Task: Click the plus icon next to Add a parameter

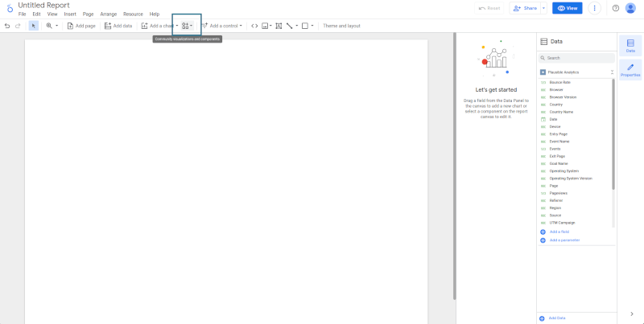Action: pos(543,240)
